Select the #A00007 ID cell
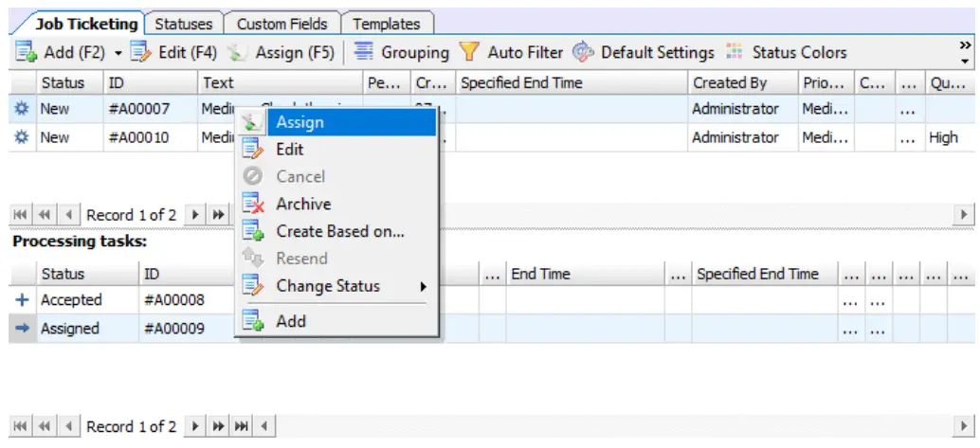Image resolution: width=980 pixels, height=448 pixels. click(x=151, y=109)
